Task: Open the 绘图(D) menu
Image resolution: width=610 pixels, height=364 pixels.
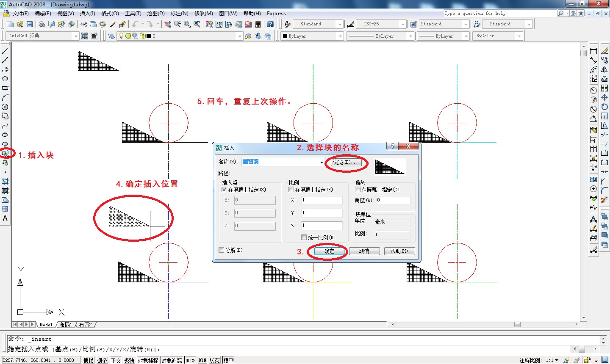Action: tap(156, 14)
